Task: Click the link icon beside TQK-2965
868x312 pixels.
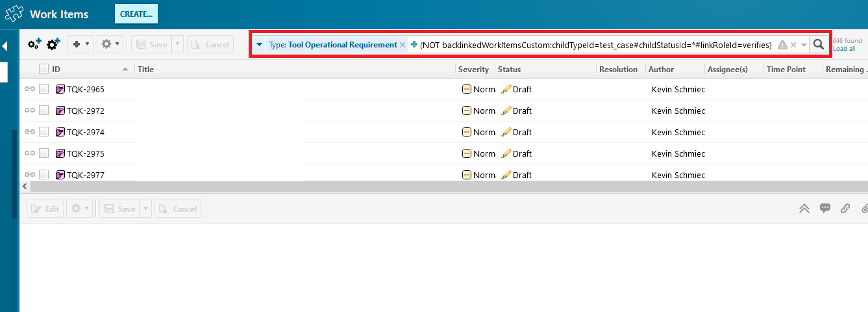Action: (29, 89)
